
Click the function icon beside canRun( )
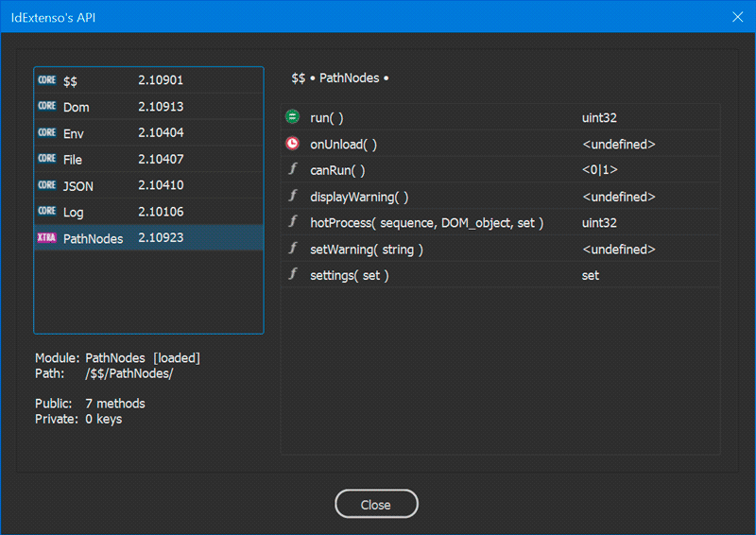293,170
